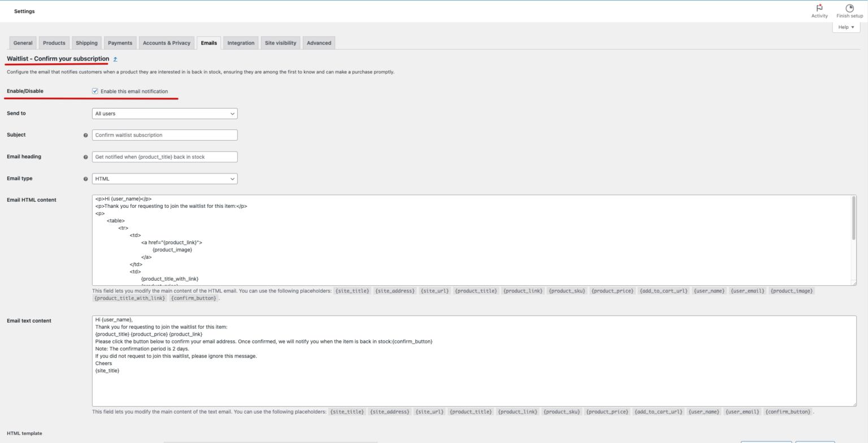This screenshot has width=868, height=443.
Task: Click the Subject input field
Action: tap(164, 135)
